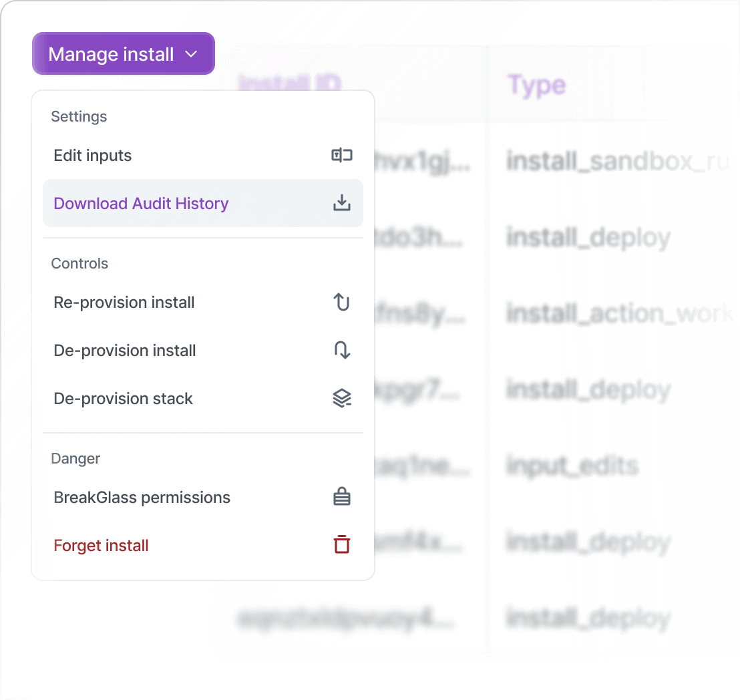Click the stacked layers minus icon
The width and height of the screenshot is (740, 700).
pyautogui.click(x=341, y=399)
